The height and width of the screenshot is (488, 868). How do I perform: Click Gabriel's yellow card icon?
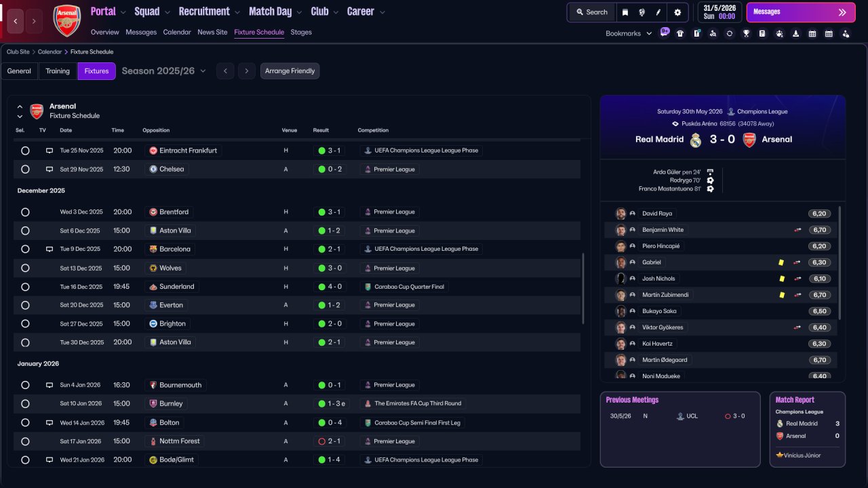(x=781, y=262)
